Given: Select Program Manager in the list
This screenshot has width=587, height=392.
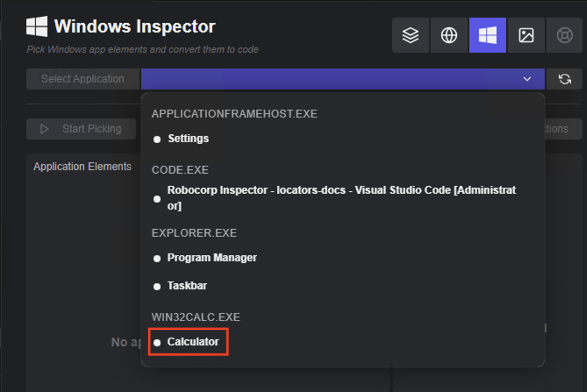Looking at the screenshot, I should (212, 258).
